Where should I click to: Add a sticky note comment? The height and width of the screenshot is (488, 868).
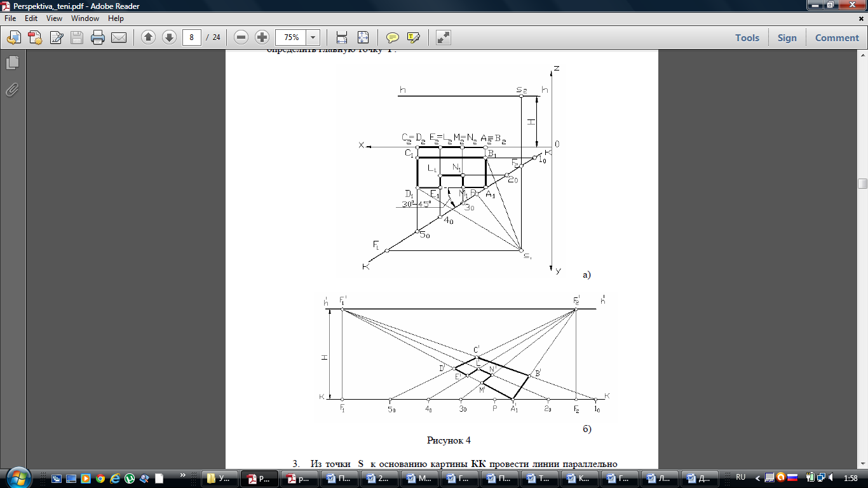tap(393, 37)
